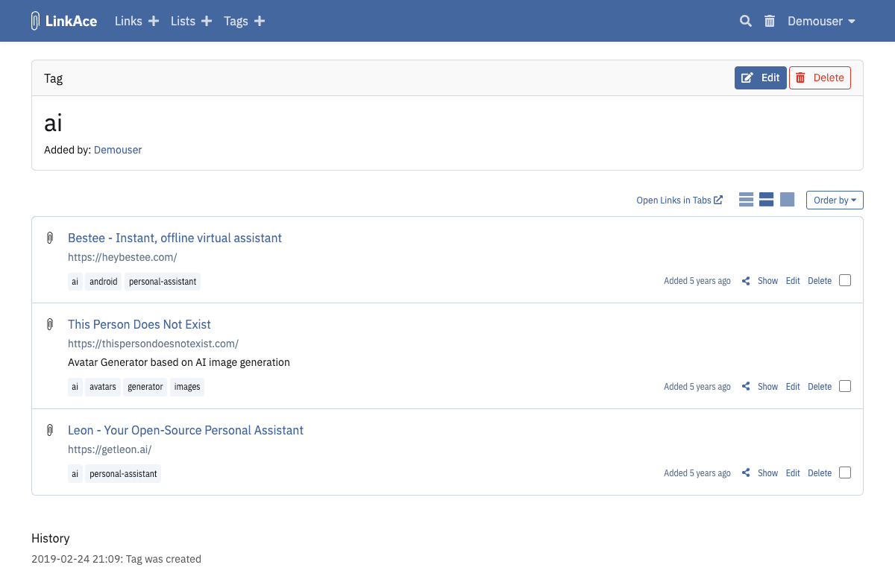The height and width of the screenshot is (588, 895).
Task: Expand the Order by dropdown
Action: [834, 200]
